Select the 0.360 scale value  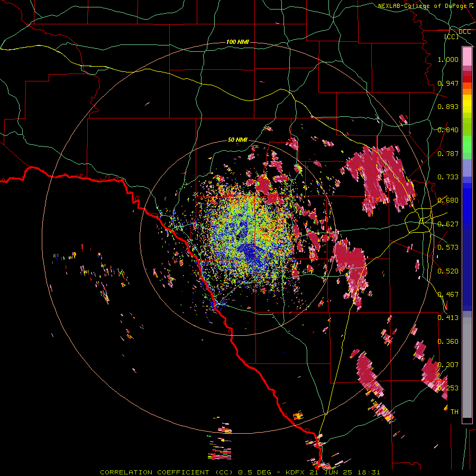pos(448,342)
